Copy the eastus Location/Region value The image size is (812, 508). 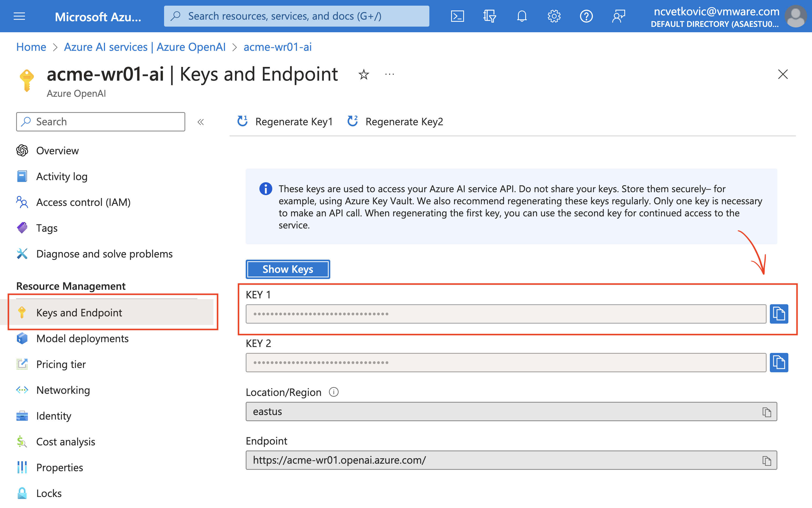(x=766, y=412)
